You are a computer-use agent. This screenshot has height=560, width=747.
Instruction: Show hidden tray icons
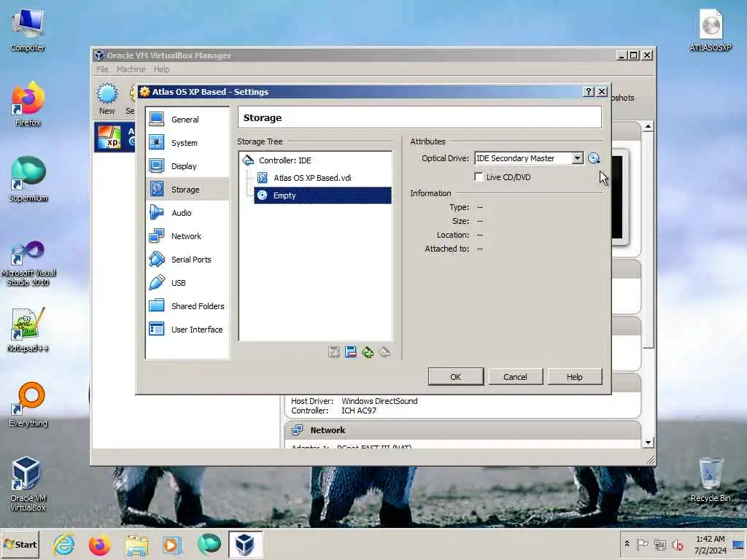627,544
